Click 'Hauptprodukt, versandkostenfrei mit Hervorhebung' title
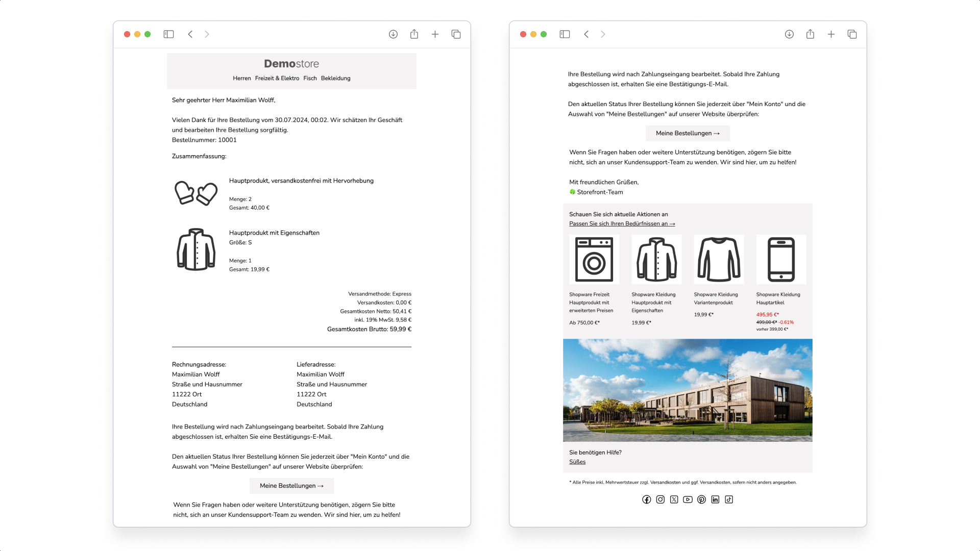980x551 pixels. (301, 181)
